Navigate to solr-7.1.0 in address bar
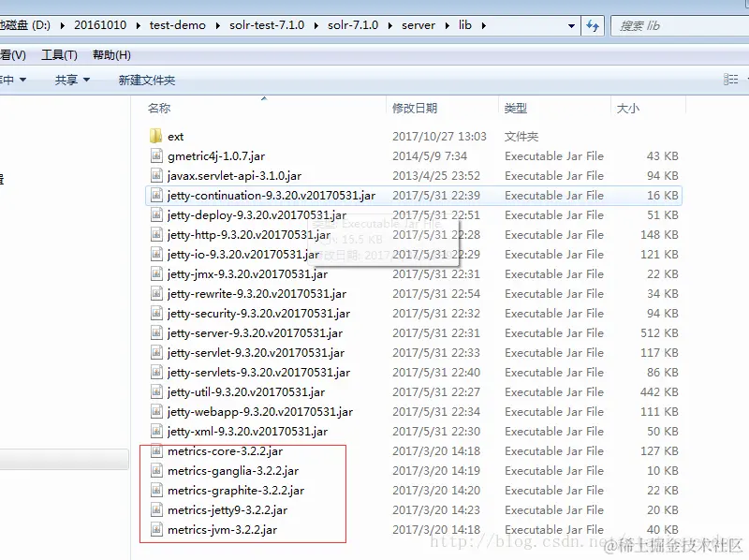749x560 pixels. (x=353, y=25)
